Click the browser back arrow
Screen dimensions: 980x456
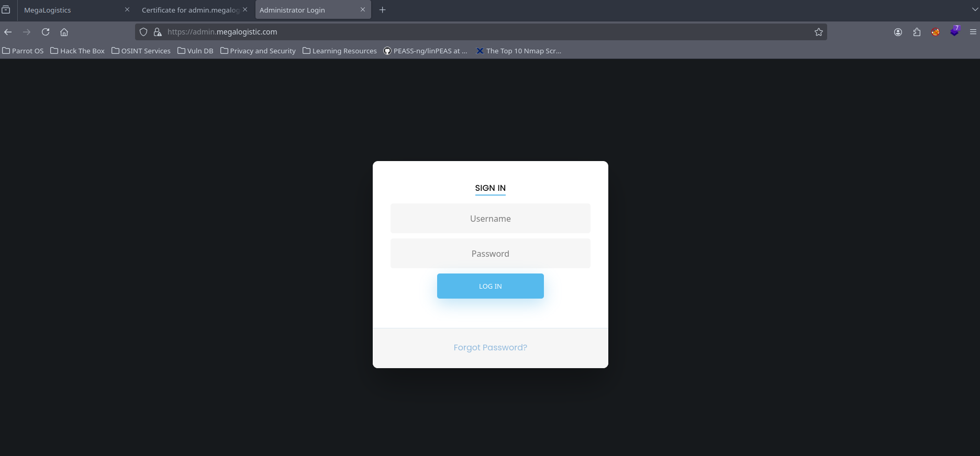[x=8, y=32]
